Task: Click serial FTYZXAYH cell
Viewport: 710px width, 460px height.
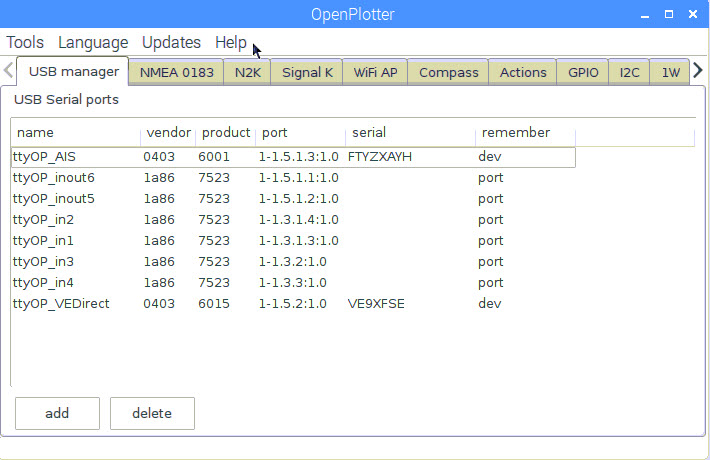Action: tap(379, 157)
